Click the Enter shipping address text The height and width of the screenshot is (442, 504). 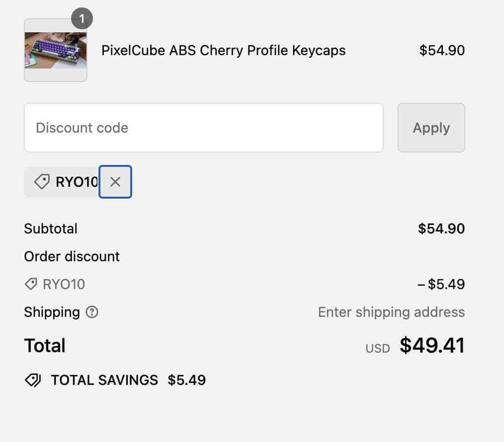pyautogui.click(x=391, y=312)
